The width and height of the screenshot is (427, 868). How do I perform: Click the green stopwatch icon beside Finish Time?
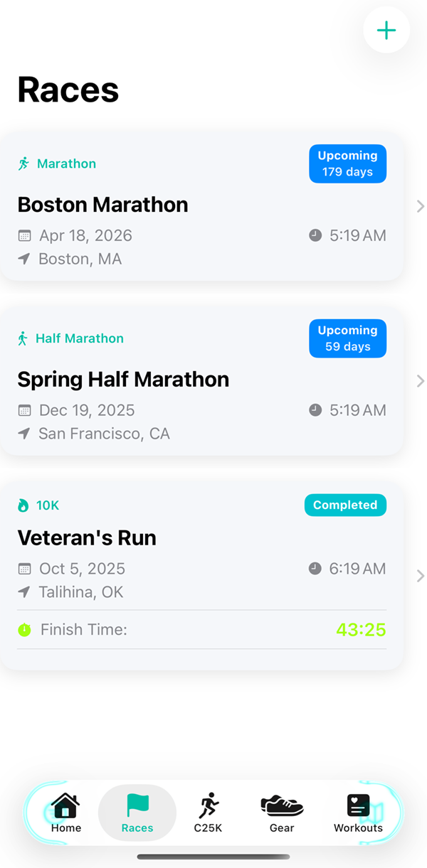(25, 629)
